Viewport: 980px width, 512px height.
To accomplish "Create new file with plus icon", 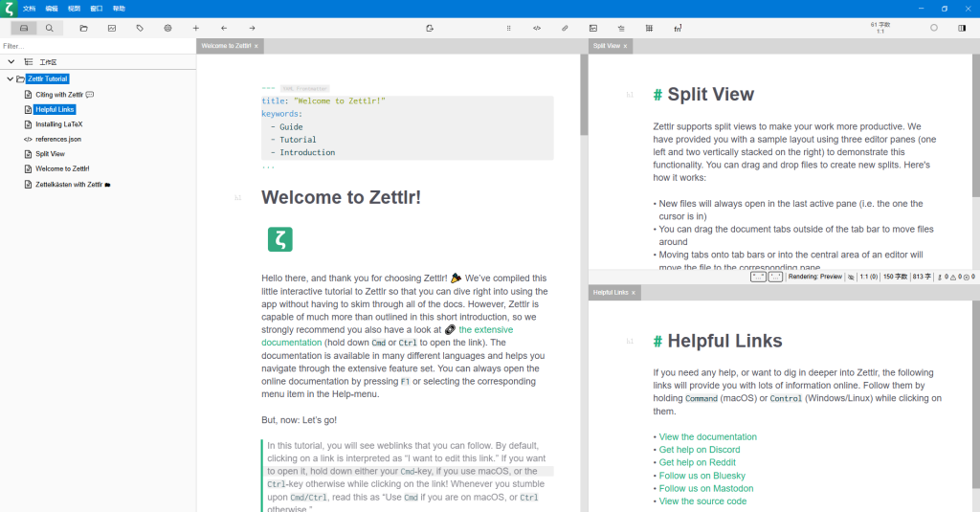I will (195, 28).
